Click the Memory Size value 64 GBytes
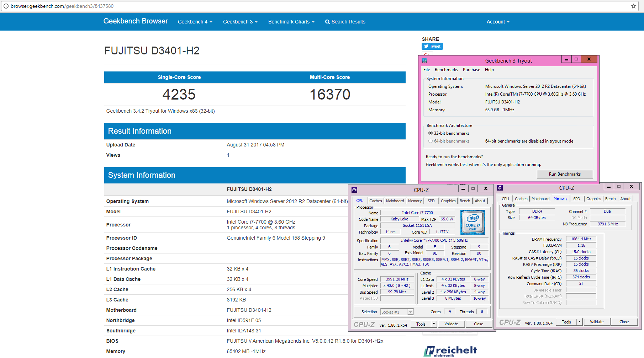This screenshot has height=358, width=644. tap(537, 218)
